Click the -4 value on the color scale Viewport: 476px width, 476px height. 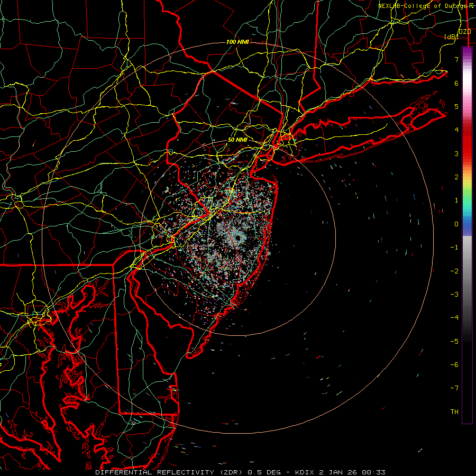[454, 318]
